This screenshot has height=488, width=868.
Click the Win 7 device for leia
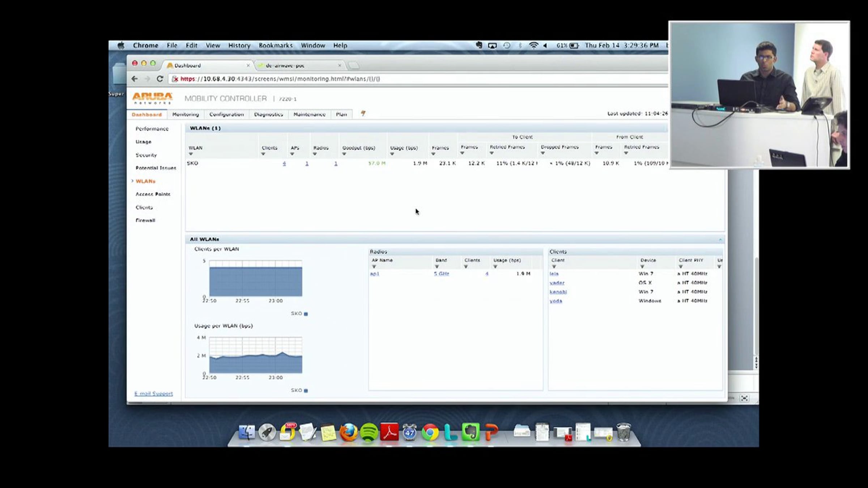click(x=646, y=274)
